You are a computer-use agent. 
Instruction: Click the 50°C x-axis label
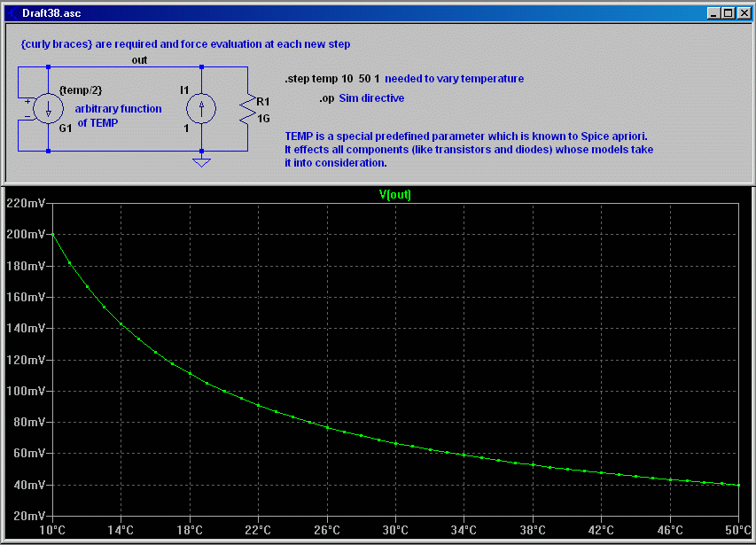[x=738, y=531]
